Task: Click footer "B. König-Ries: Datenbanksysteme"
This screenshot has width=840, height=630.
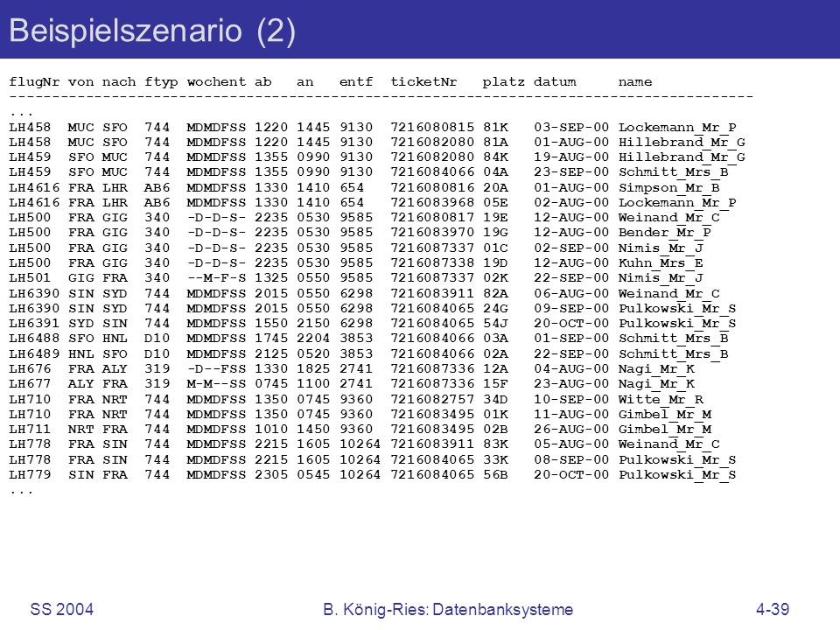Action: point(448,609)
